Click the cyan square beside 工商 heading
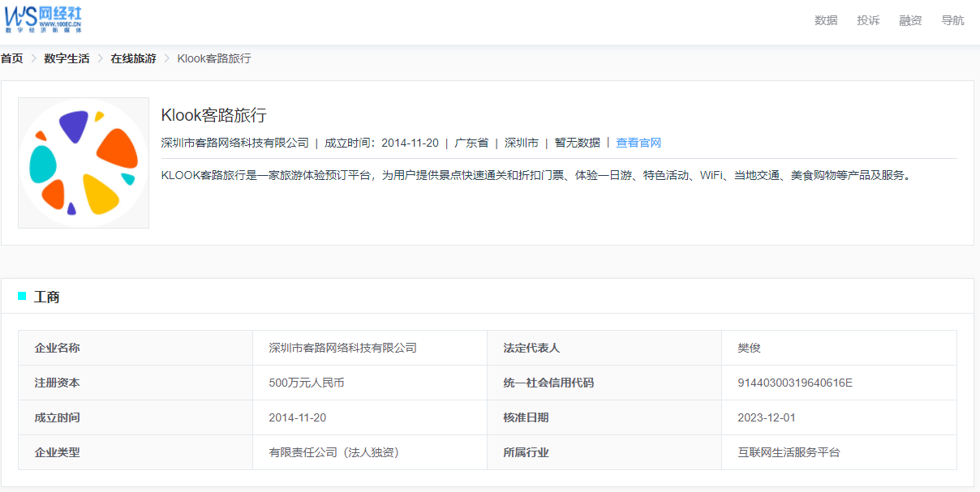The image size is (980, 492). tap(22, 296)
